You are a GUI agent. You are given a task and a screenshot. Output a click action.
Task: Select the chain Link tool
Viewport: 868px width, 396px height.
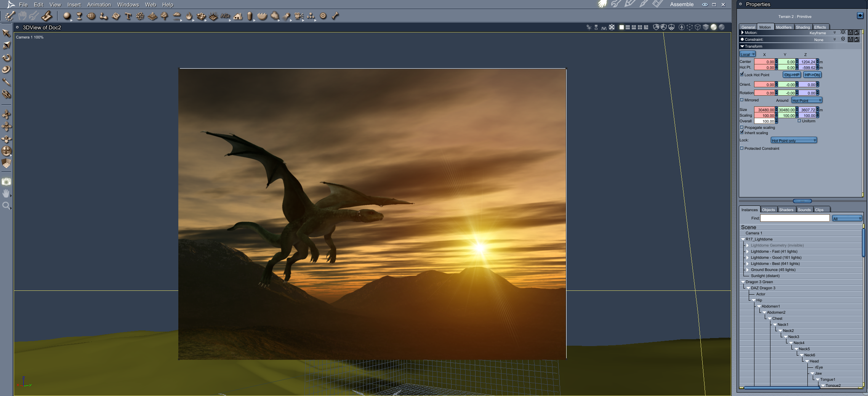pos(6,94)
